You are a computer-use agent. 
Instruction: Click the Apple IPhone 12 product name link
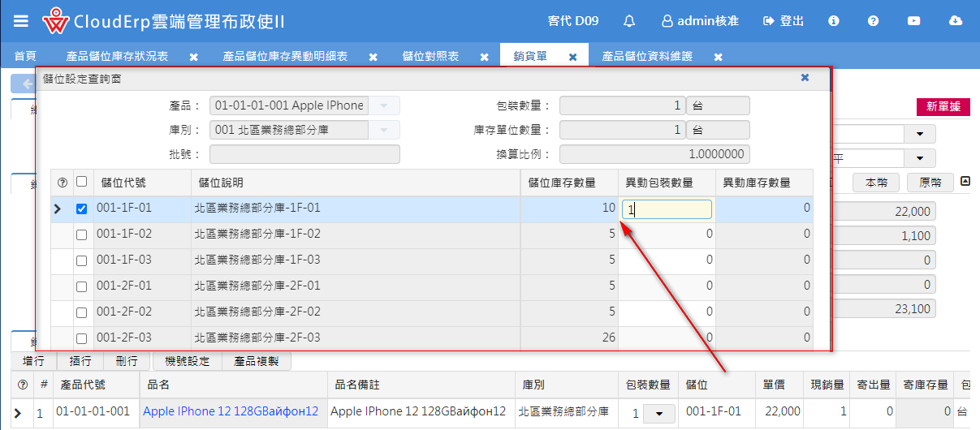pos(231,412)
